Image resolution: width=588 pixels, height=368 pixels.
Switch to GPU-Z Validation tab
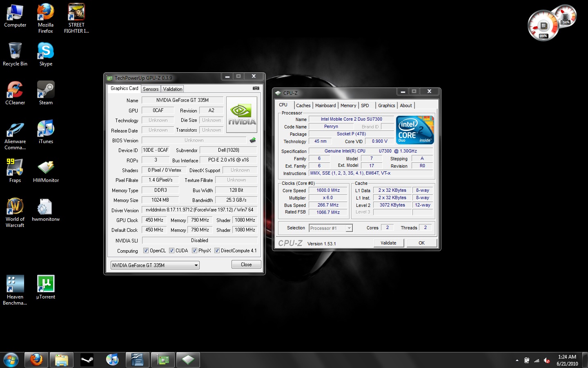[x=173, y=89]
